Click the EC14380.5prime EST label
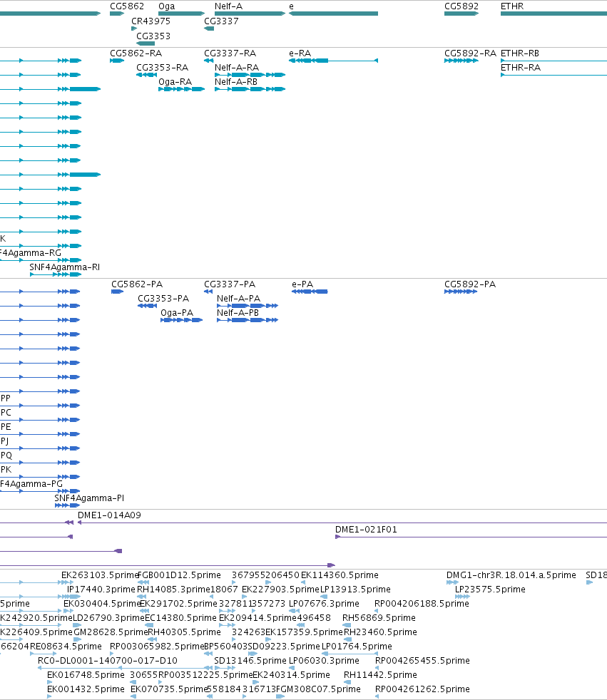This screenshot has height=700, width=607. [x=180, y=618]
